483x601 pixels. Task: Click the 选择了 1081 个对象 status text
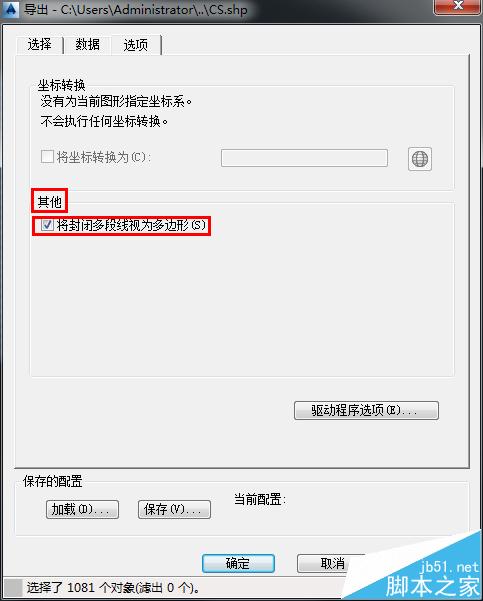(113, 587)
